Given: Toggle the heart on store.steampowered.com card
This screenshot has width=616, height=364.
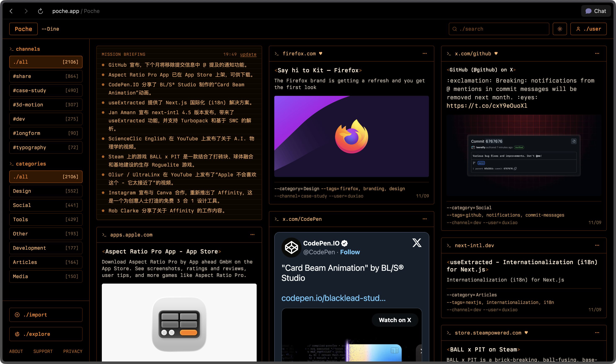Looking at the screenshot, I should [527, 333].
